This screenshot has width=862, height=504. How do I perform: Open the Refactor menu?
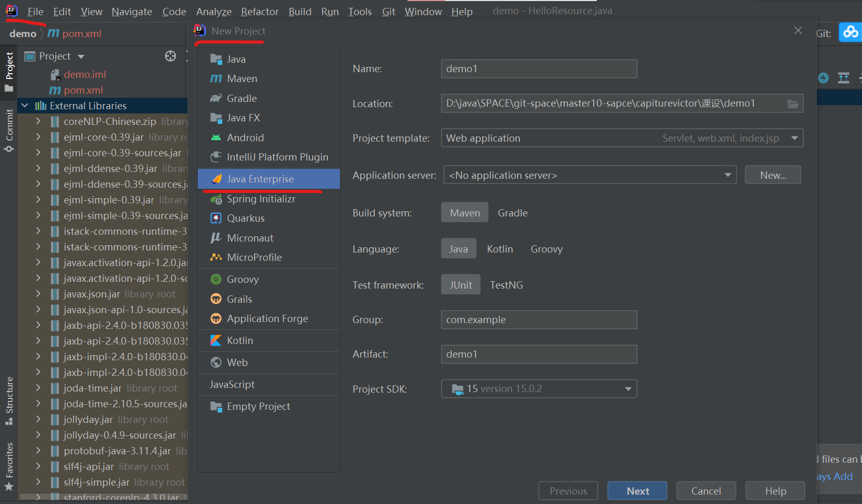point(259,12)
